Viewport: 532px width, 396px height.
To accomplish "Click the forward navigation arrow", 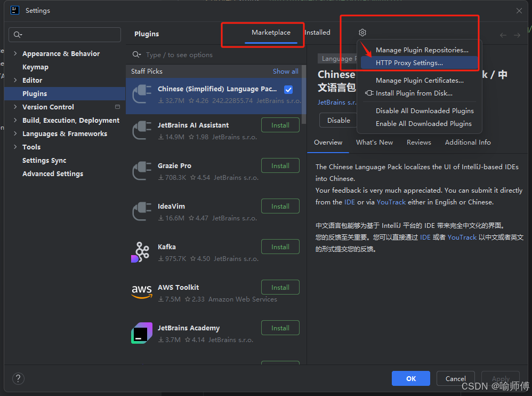I will point(517,35).
